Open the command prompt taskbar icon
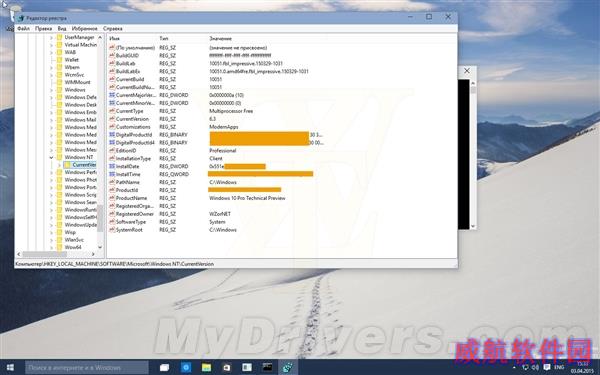 [267, 368]
